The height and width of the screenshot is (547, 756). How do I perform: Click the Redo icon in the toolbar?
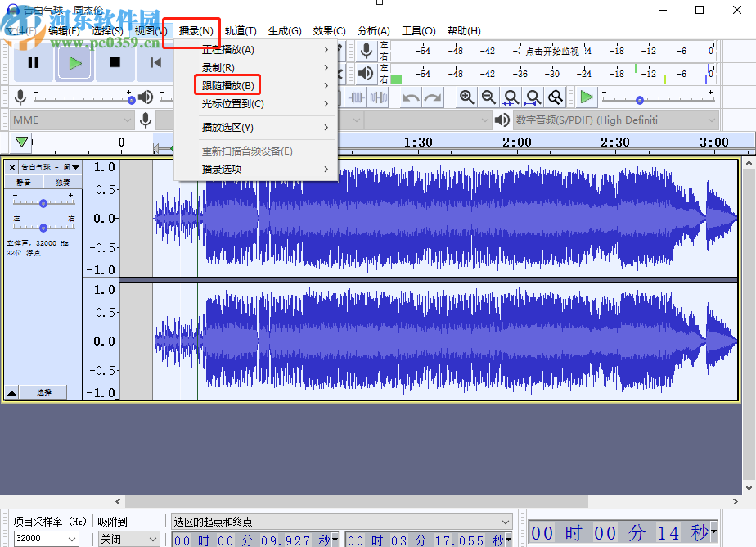pyautogui.click(x=431, y=97)
